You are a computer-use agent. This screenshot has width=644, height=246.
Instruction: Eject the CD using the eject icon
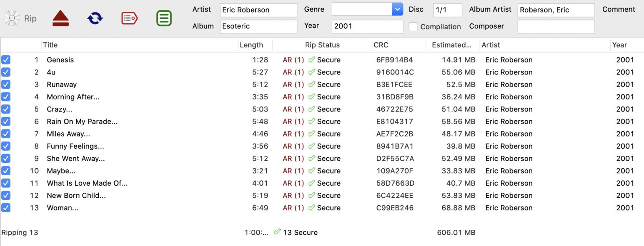tap(61, 19)
